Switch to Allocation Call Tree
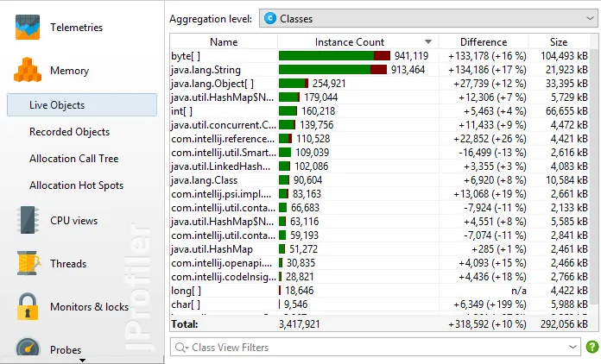 pyautogui.click(x=74, y=159)
